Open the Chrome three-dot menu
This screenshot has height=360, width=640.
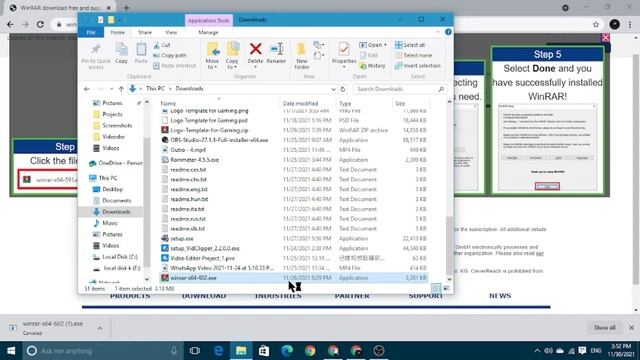point(630,24)
